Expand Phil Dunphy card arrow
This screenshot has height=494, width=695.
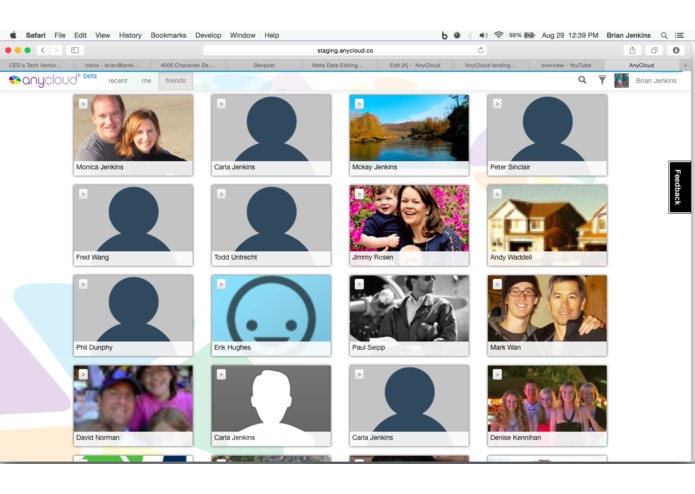click(x=83, y=284)
